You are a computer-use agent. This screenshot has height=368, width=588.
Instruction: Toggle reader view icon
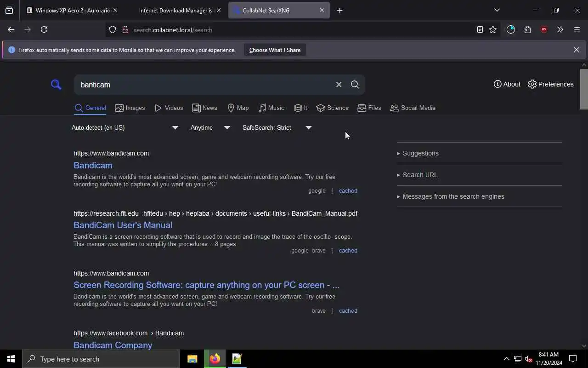pyautogui.click(x=480, y=29)
